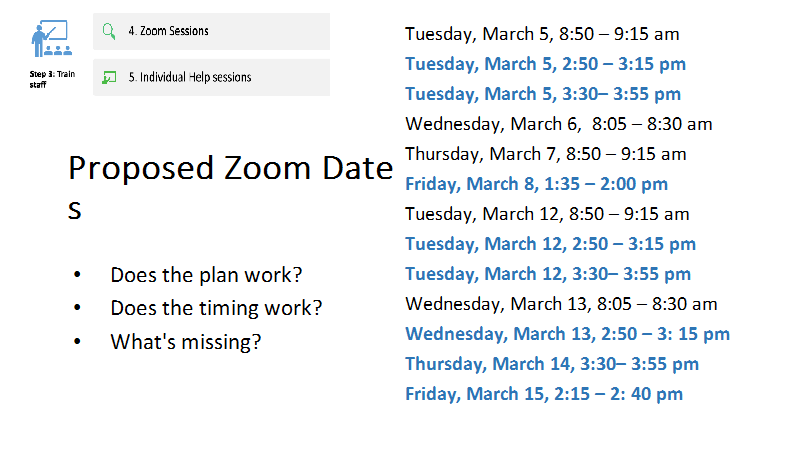Click the magnifier icon beside Zoom Sessions

point(109,31)
